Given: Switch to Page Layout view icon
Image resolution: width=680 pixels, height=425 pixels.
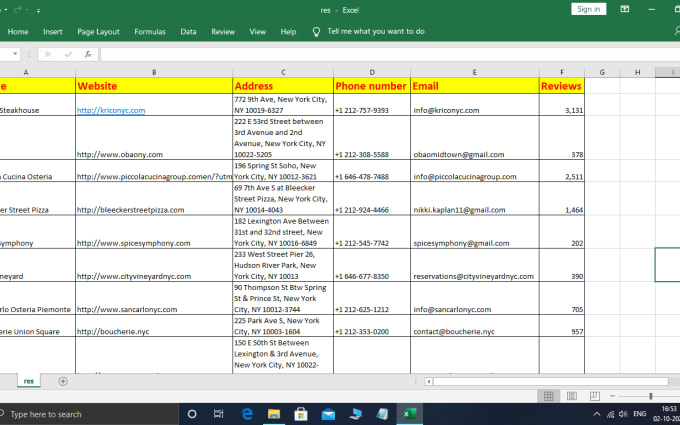Looking at the screenshot, I should coord(572,396).
